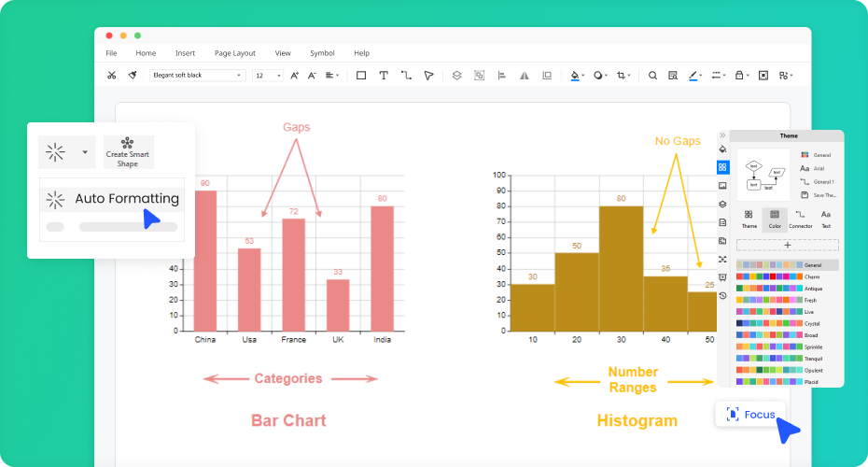Click the Create Smart Shape button

(128, 151)
